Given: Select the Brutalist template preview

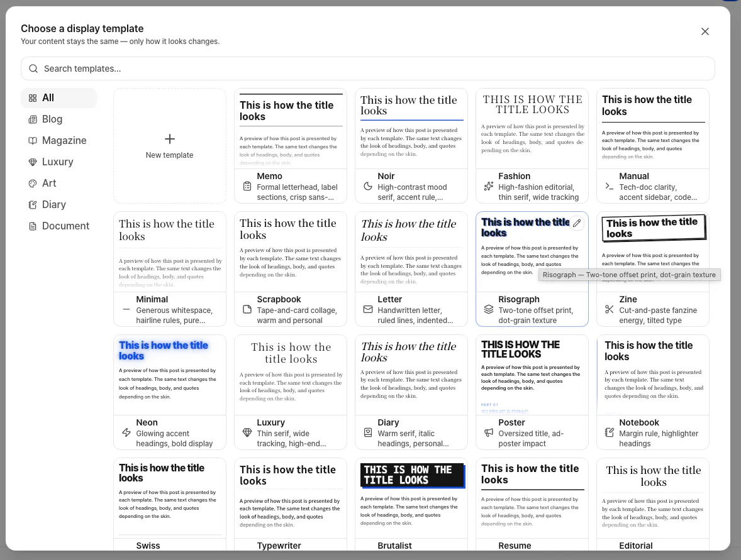Looking at the screenshot, I should [x=411, y=498].
